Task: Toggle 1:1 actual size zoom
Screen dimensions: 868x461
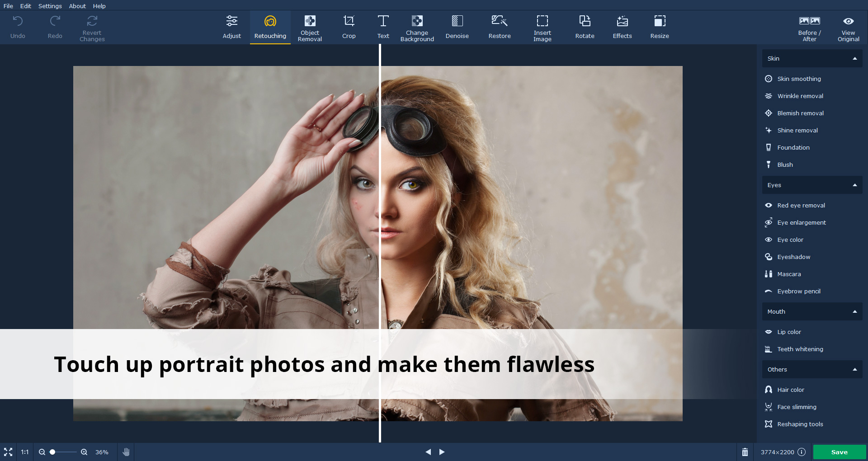Action: 25,452
